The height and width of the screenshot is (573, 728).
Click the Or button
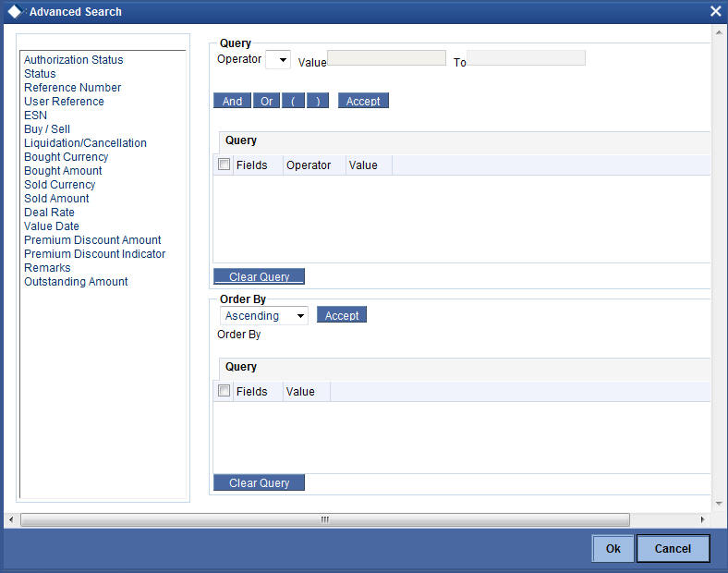coord(266,101)
